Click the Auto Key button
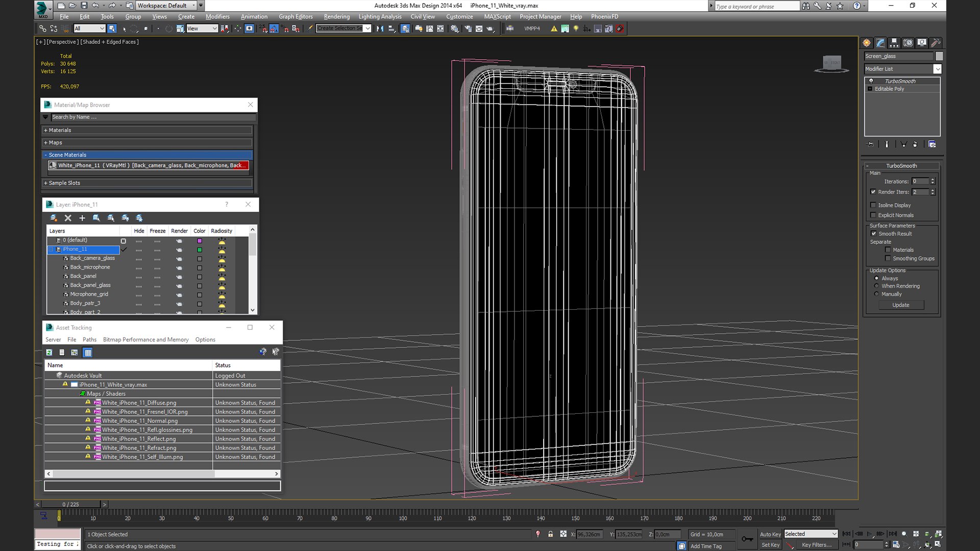This screenshot has height=551, width=980. 770,534
